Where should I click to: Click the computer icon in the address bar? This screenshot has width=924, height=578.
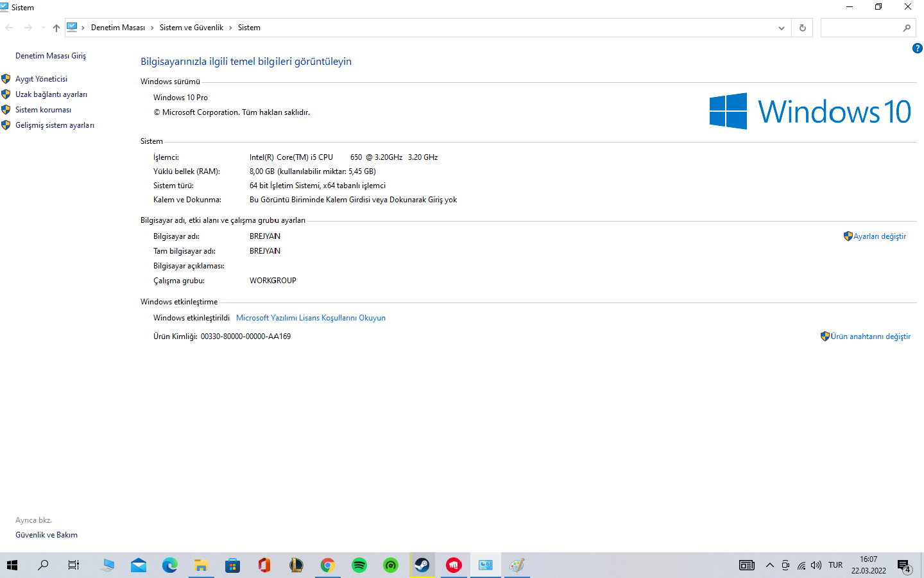(72, 28)
